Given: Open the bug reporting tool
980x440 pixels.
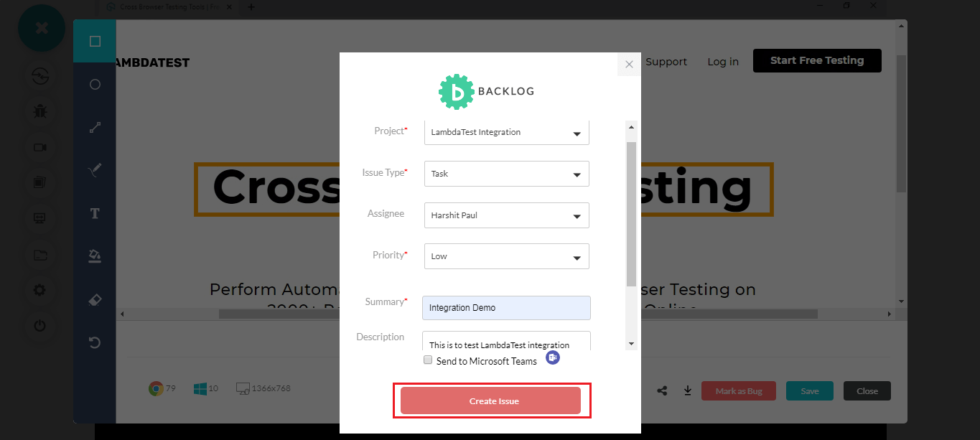Looking at the screenshot, I should tap(41, 111).
